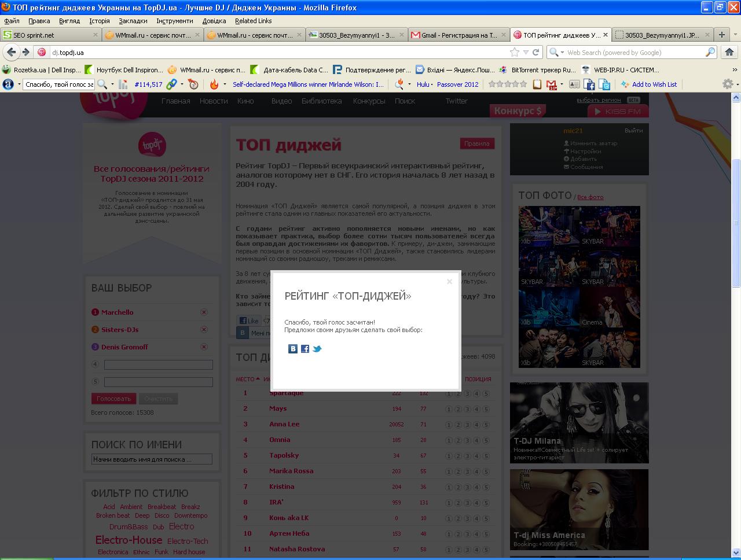Close the rating popup dialog

pyautogui.click(x=449, y=282)
